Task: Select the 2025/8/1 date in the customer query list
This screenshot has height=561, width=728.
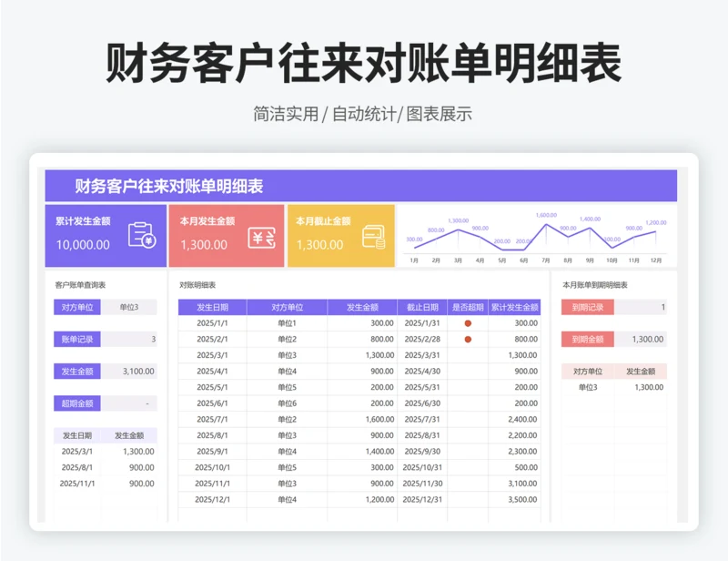Action: tap(77, 467)
